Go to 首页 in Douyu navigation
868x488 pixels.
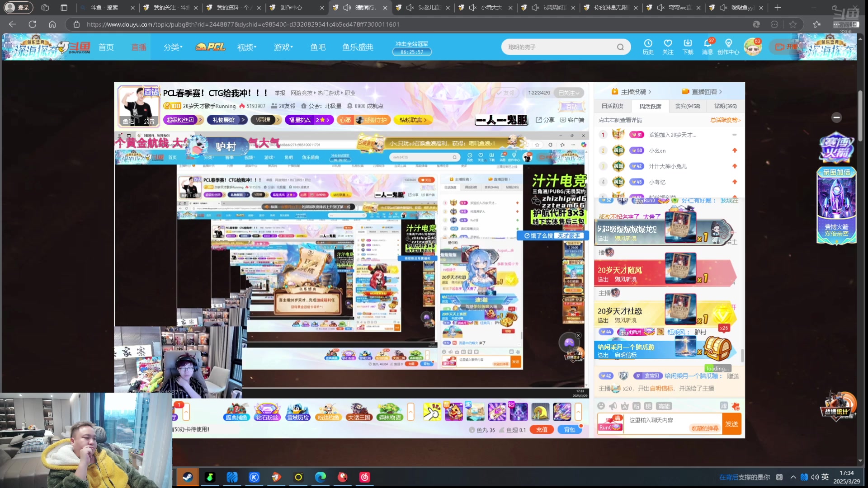click(106, 47)
